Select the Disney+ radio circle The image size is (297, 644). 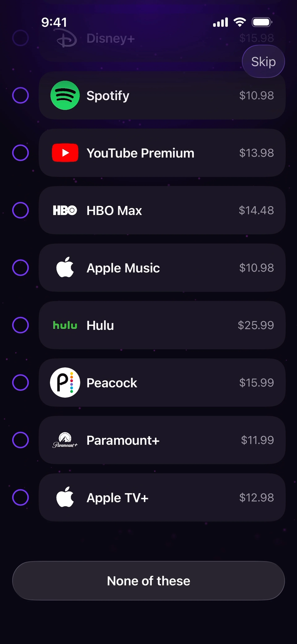click(x=20, y=38)
